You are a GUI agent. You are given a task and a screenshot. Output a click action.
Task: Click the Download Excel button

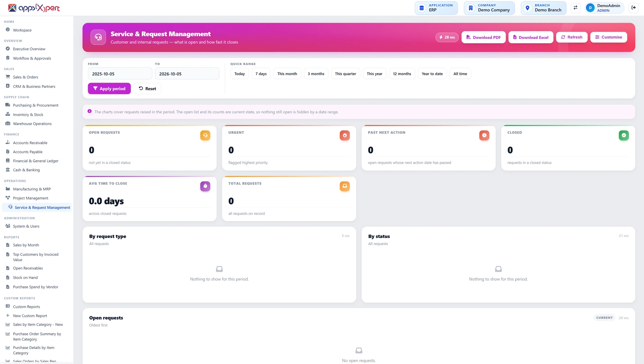coord(531,37)
